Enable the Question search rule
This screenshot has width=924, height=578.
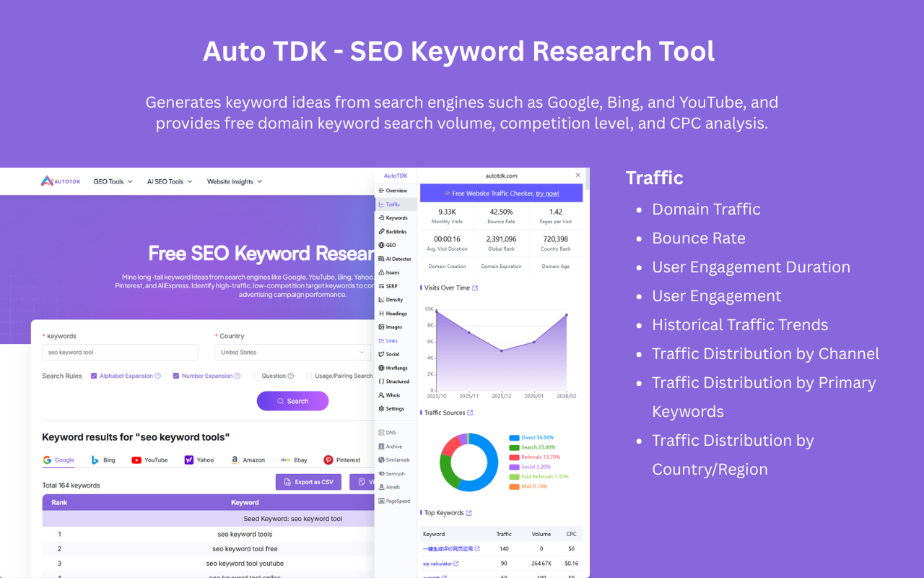coord(256,376)
